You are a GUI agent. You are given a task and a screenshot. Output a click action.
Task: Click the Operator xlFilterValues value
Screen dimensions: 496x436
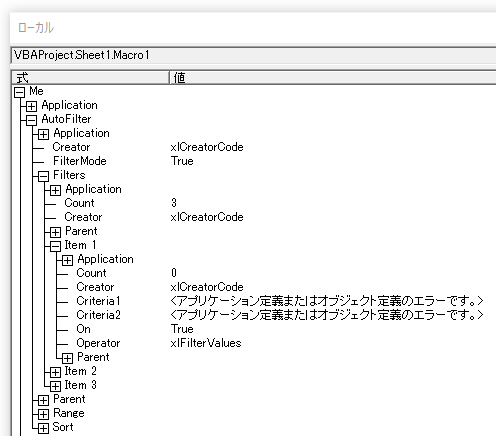tap(206, 343)
